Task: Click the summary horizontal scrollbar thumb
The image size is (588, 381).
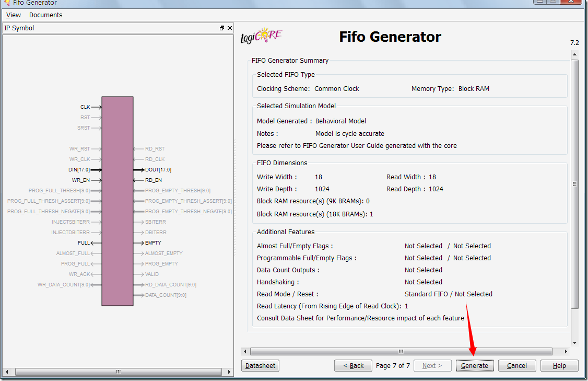Action: pos(401,352)
